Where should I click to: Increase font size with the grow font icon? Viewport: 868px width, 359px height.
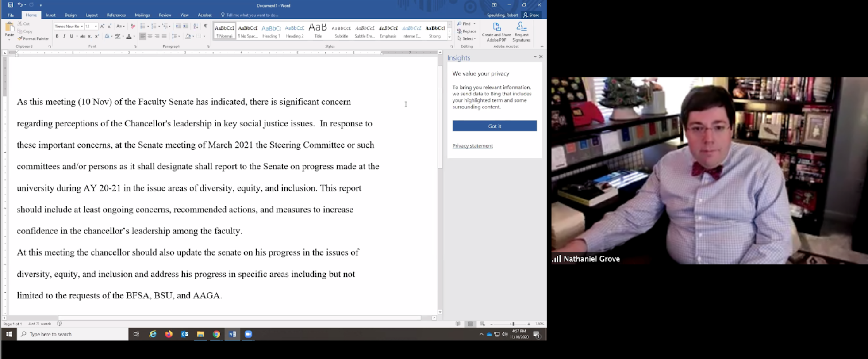(102, 26)
